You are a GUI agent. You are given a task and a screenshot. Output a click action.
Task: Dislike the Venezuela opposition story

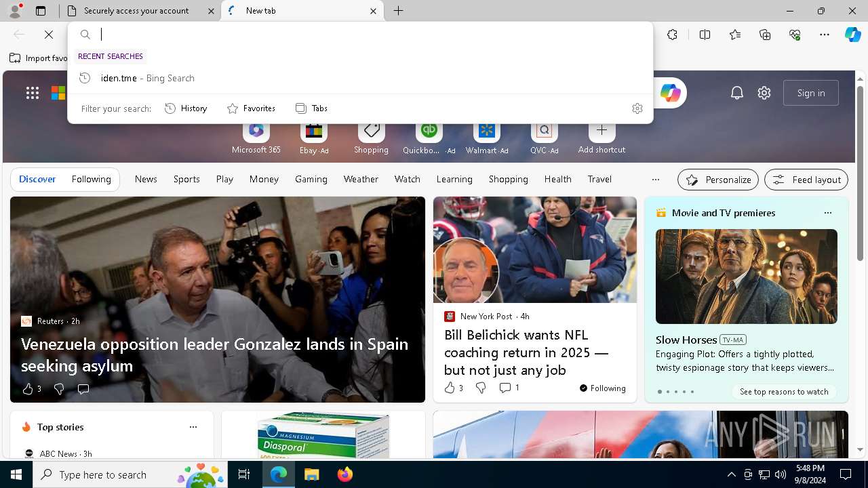[x=59, y=389]
